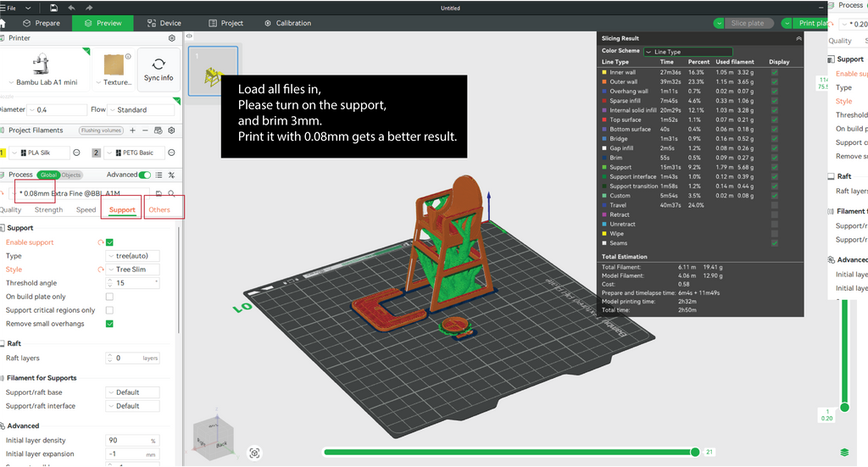868x467 pixels.
Task: Add a filament with plus icon
Action: click(134, 131)
